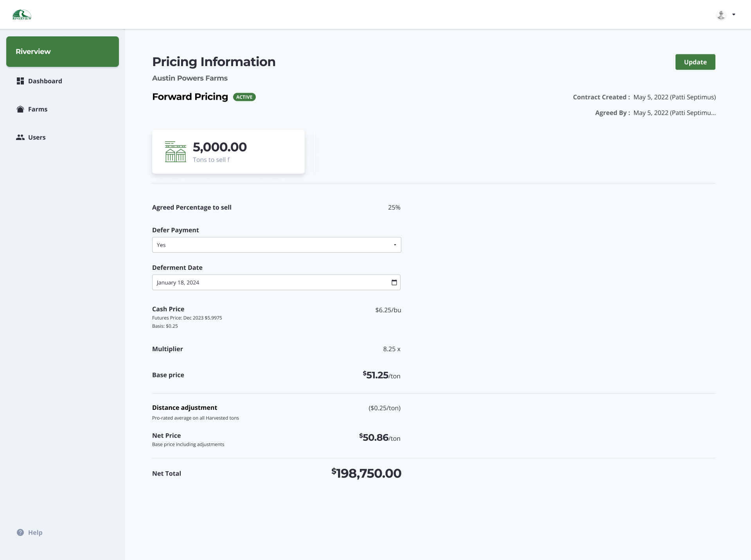Click the Help question mark icon

coord(20,532)
